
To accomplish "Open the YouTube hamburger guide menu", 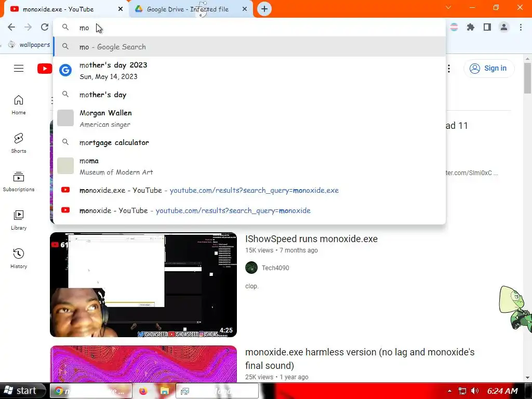I will 19,69.
